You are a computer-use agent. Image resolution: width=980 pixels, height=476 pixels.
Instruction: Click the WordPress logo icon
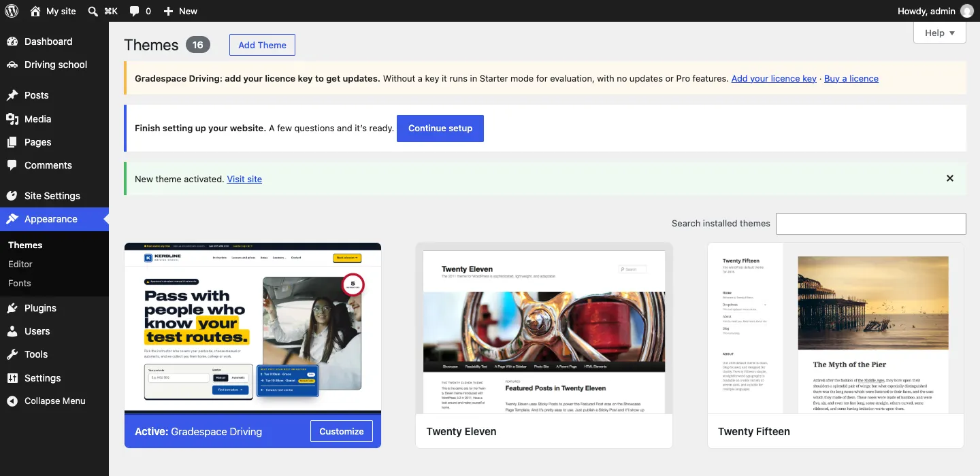12,11
